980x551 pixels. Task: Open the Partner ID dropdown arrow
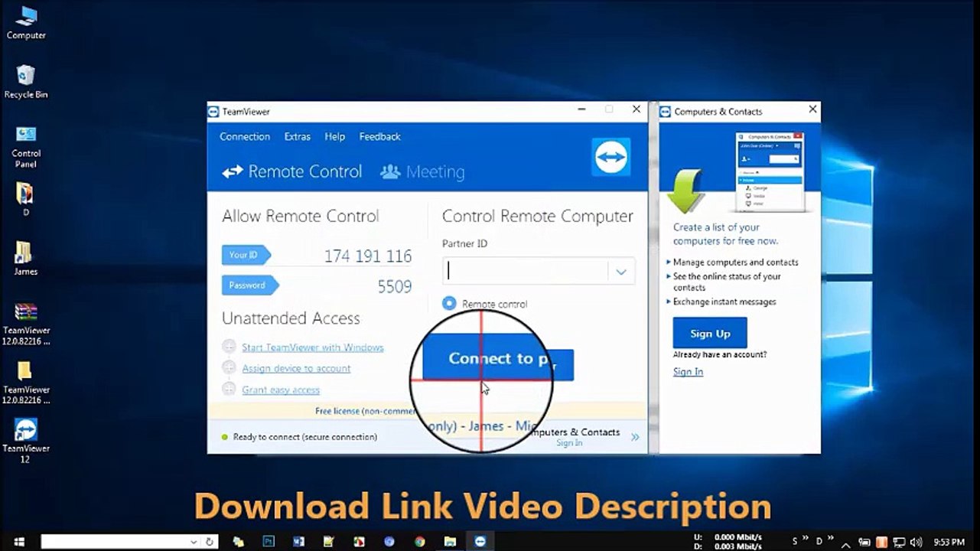[x=621, y=272]
